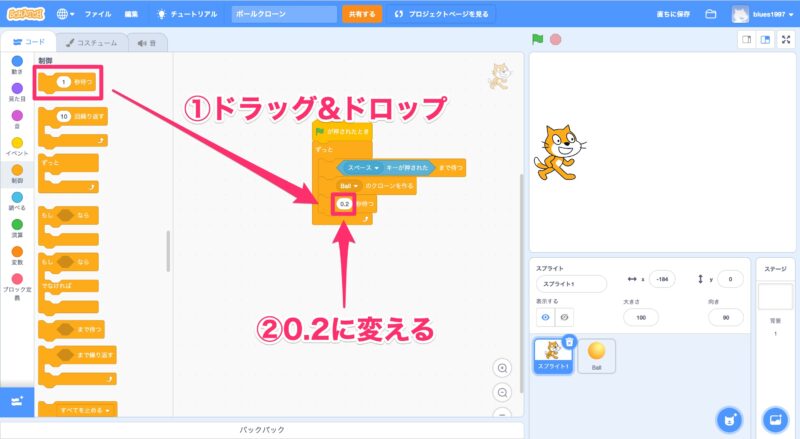The image size is (800, 439).
Task: Click the choose sprite cat button
Action: click(730, 418)
